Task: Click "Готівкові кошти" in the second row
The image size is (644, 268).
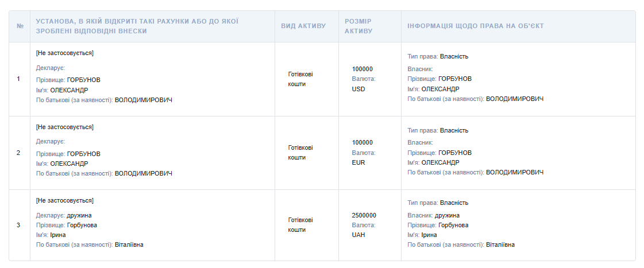Action: coord(300,152)
